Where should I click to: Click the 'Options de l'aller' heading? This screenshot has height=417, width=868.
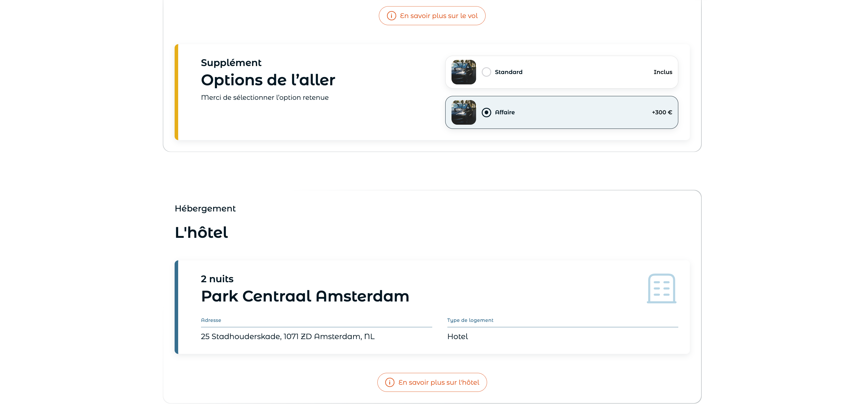[x=268, y=80]
